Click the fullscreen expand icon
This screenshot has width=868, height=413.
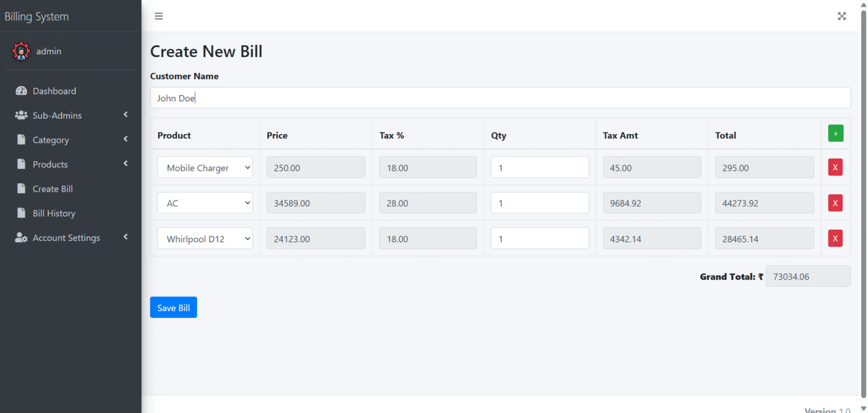click(x=841, y=16)
